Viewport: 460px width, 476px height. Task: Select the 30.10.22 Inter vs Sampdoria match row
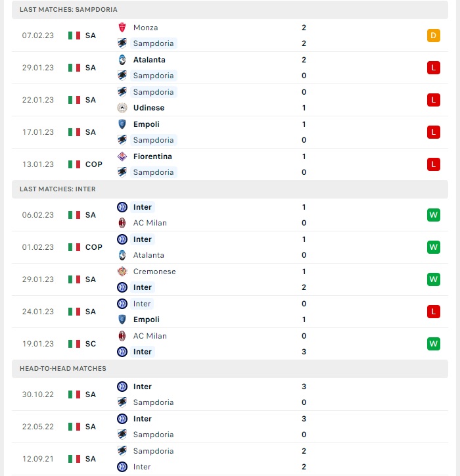[230, 394]
